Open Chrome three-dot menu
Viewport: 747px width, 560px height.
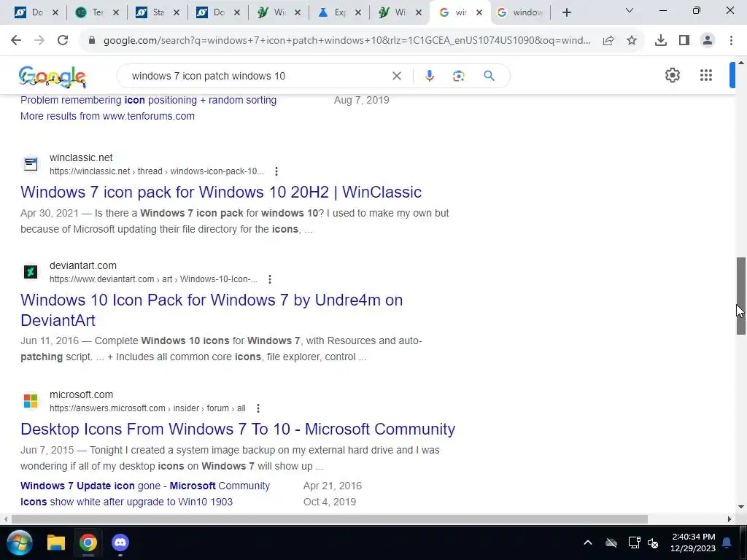coord(731,41)
